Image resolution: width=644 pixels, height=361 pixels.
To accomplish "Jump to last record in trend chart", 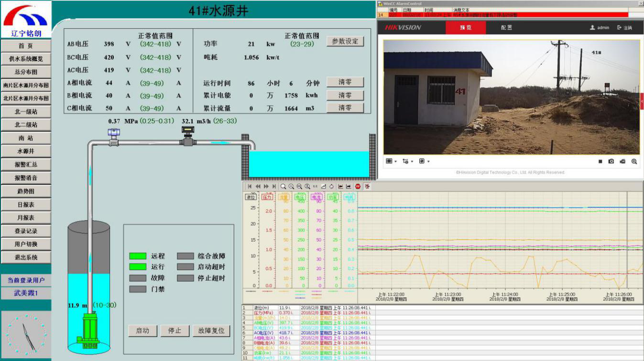I will coord(274,186).
